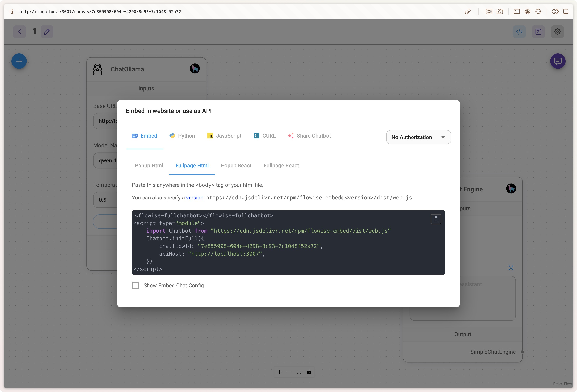Screen dimensions: 577x392
Task: Open chatflow settings gear icon
Action: [557, 32]
